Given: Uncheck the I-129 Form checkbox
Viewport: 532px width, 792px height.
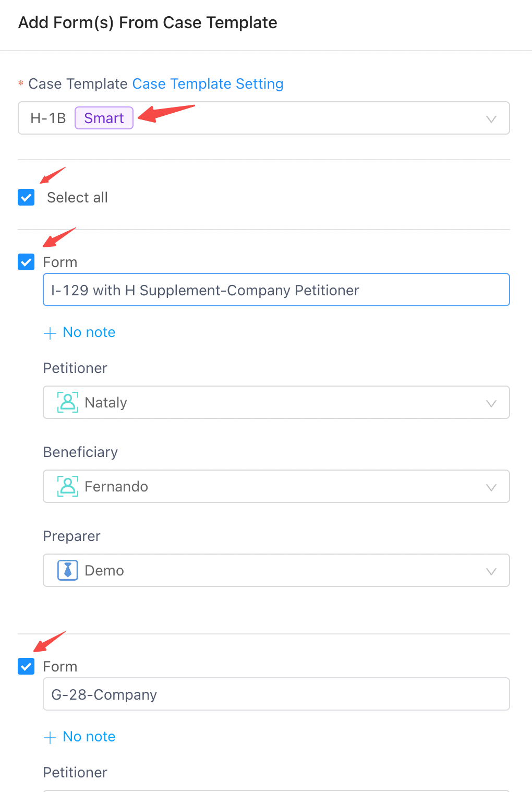Looking at the screenshot, I should (26, 262).
